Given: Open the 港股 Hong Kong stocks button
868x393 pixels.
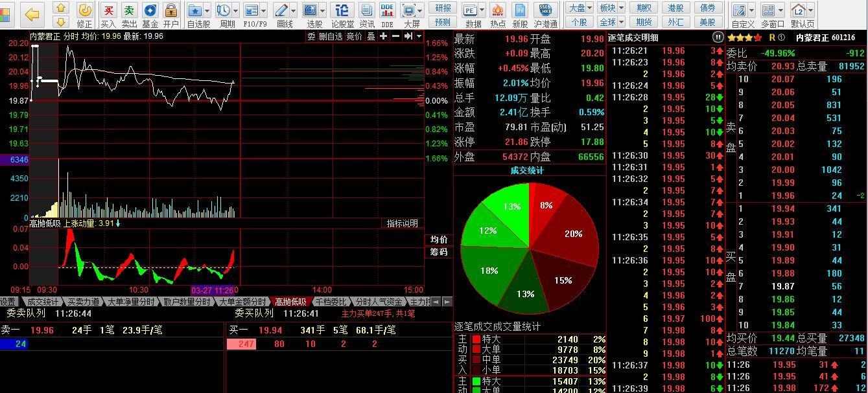Looking at the screenshot, I should coord(675,8).
